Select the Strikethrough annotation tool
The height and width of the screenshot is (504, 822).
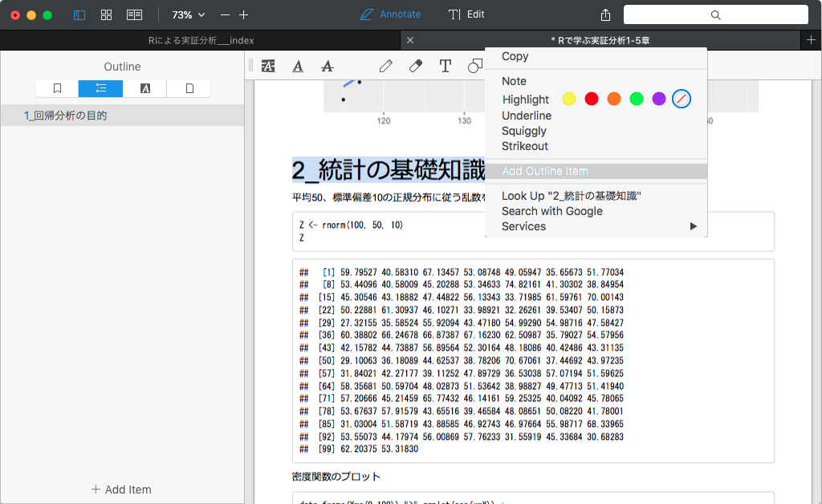(x=327, y=66)
